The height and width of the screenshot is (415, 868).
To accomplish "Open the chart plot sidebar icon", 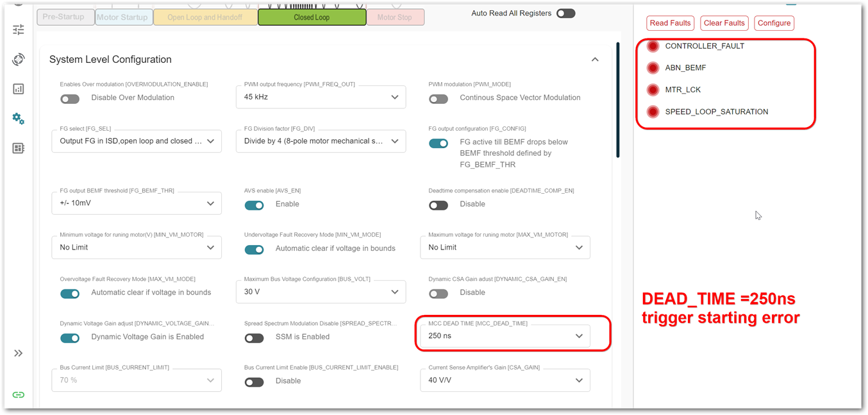I will click(x=19, y=89).
